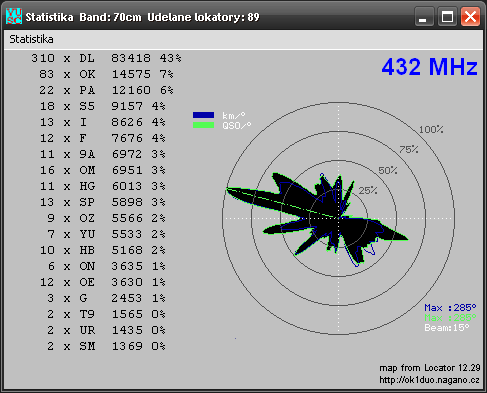The width and height of the screenshot is (487, 393).
Task: Click the blue Max :285° readout
Action: pyautogui.click(x=450, y=307)
